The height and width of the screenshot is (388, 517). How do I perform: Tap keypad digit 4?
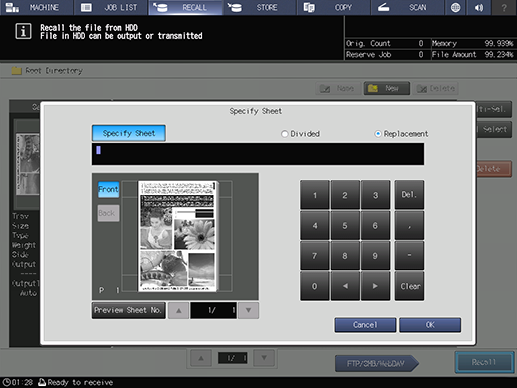click(x=315, y=226)
